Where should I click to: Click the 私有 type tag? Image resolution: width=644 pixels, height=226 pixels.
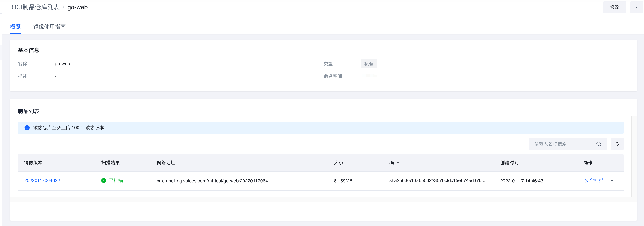tap(369, 64)
